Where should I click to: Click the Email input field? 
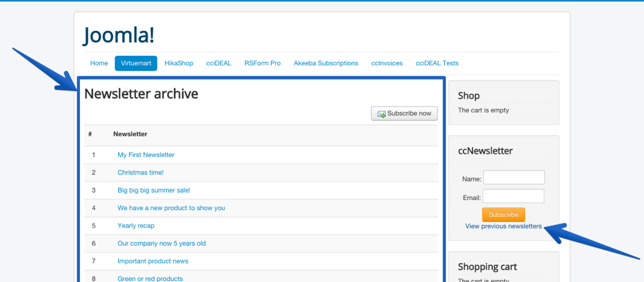click(x=513, y=196)
